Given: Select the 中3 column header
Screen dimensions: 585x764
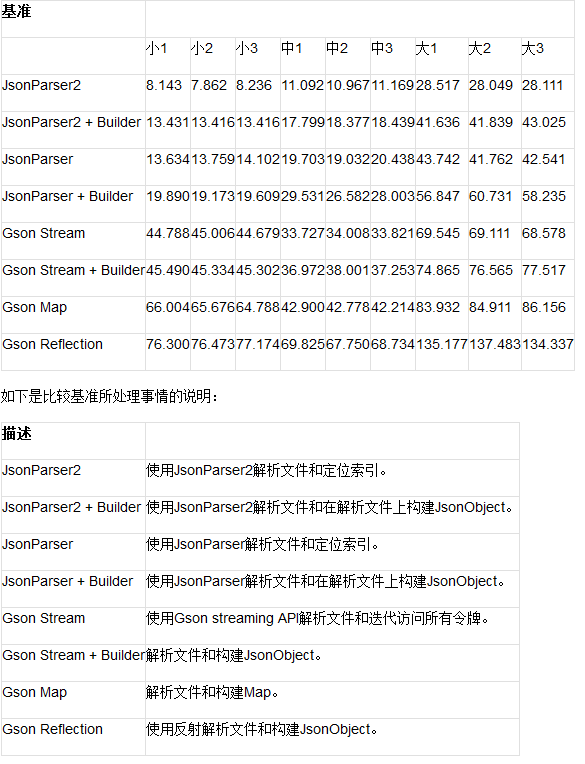Looking at the screenshot, I should (382, 48).
